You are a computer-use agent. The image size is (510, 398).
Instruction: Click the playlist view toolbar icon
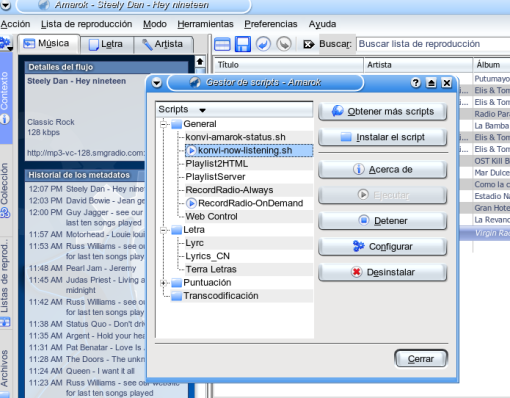click(222, 44)
